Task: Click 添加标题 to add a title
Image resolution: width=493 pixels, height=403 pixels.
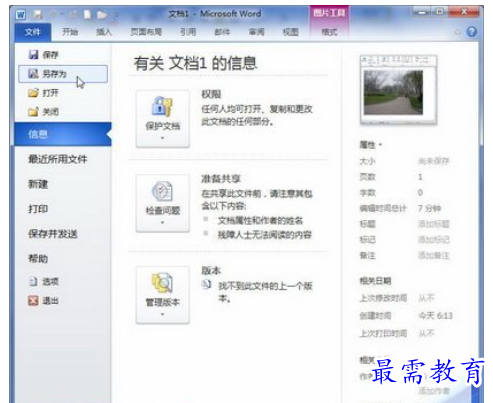Action: pos(433,224)
